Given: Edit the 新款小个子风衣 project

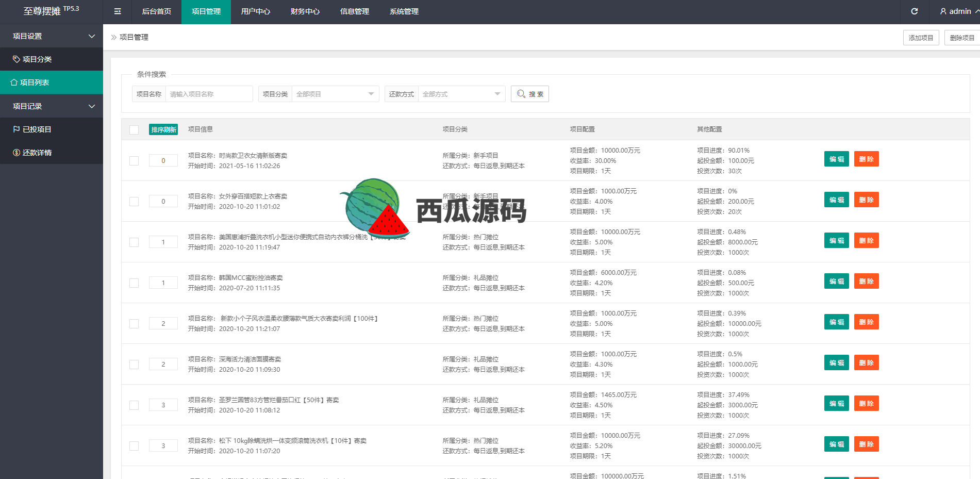Looking at the screenshot, I should coord(837,322).
